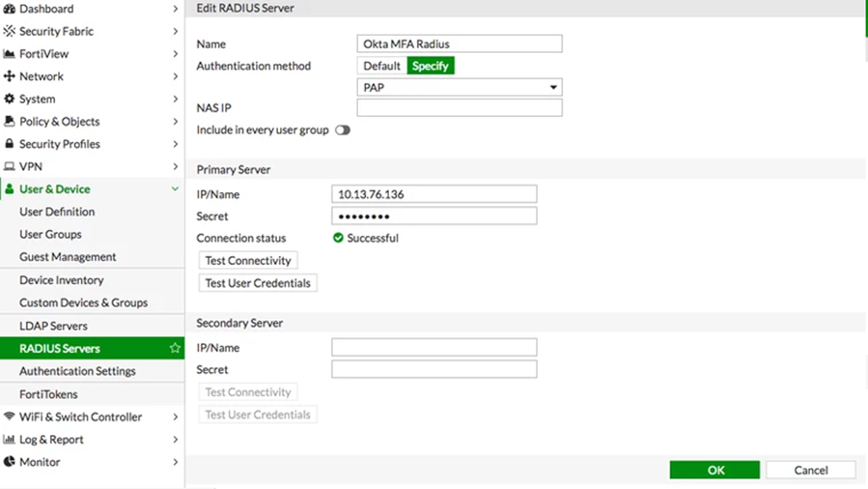Enable Include in every user group toggle
Viewport: 868px width, 489px height.
click(343, 129)
